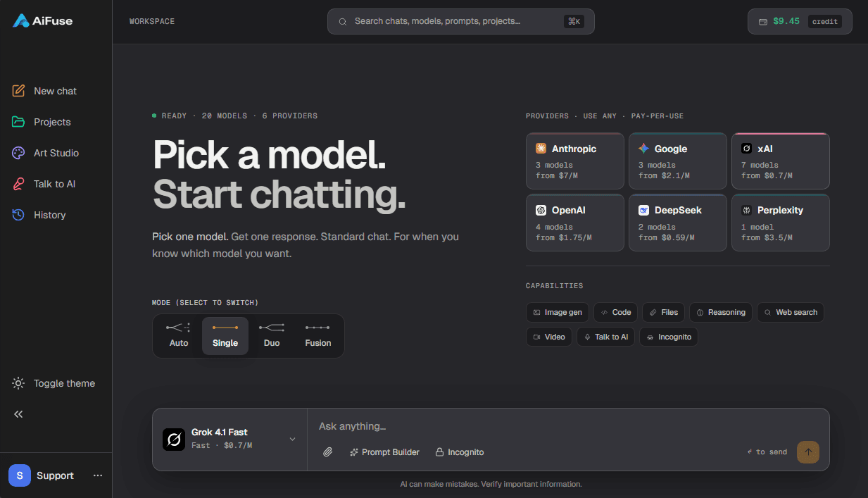The width and height of the screenshot is (868, 498).
Task: Click the OpenAI provider icon
Action: click(x=541, y=210)
